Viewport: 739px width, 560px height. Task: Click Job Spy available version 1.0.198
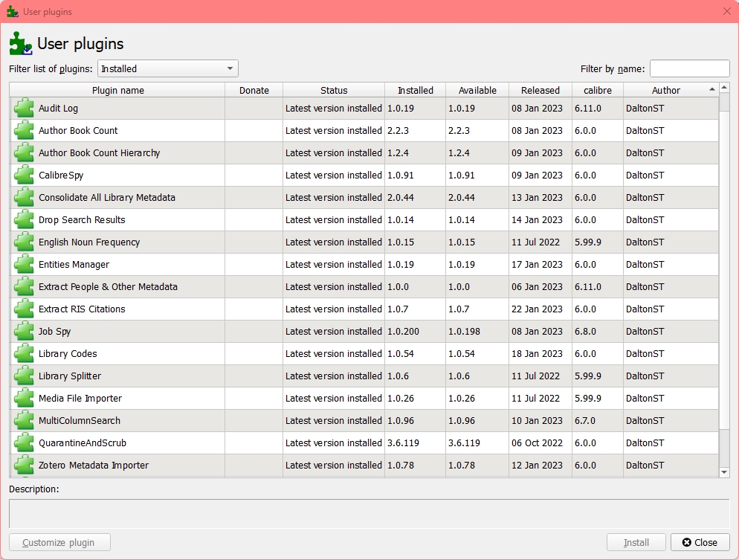[464, 332]
